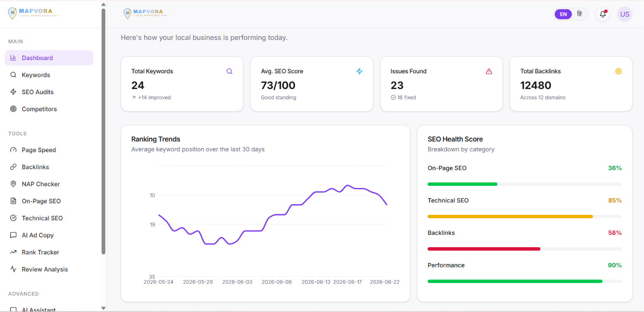The width and height of the screenshot is (644, 312).
Task: Click the Performance progress bar
Action: click(525, 281)
